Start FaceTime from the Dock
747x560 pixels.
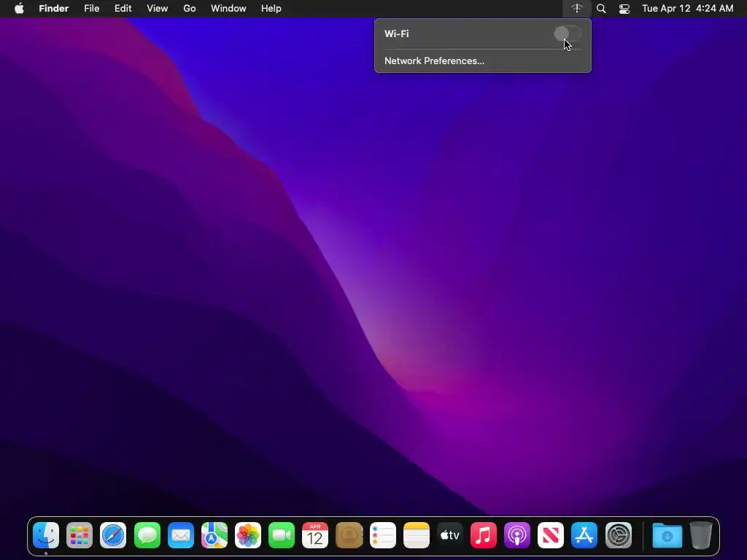(x=282, y=535)
